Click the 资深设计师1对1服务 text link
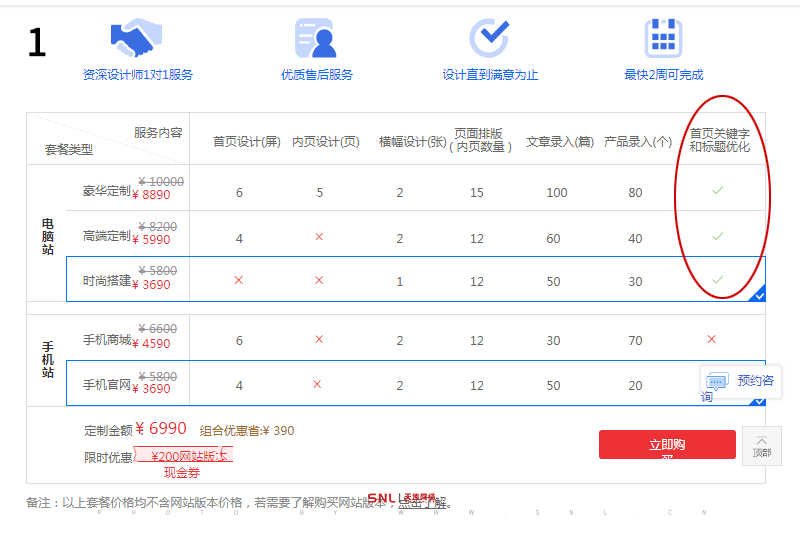Viewport: 800px width, 533px height. point(138,75)
